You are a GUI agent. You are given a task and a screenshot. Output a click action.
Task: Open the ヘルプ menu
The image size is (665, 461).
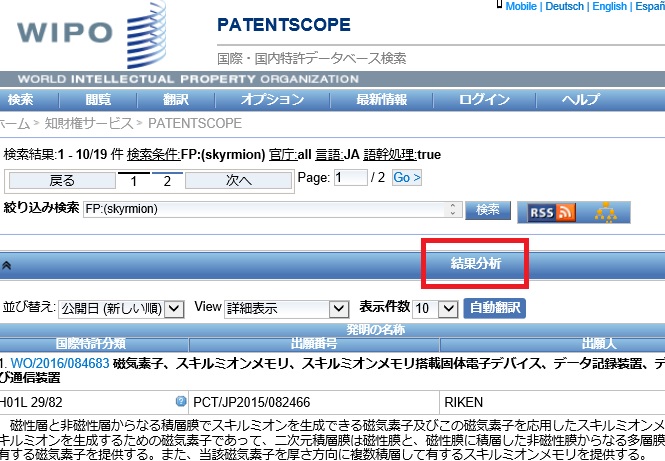(581, 100)
